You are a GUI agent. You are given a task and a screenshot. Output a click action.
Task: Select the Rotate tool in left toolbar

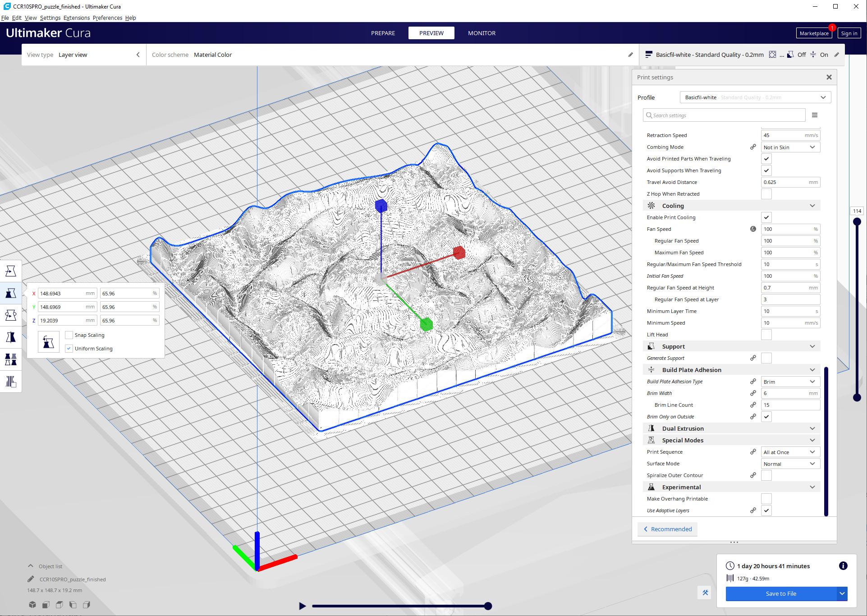[11, 315]
